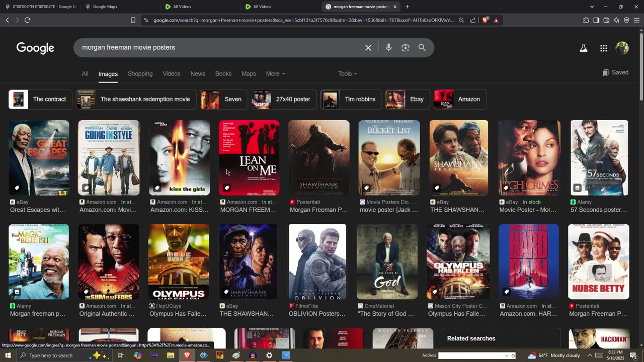Image resolution: width=644 pixels, height=362 pixels.
Task: Open File Explorer from the taskbar
Action: (x=171, y=355)
